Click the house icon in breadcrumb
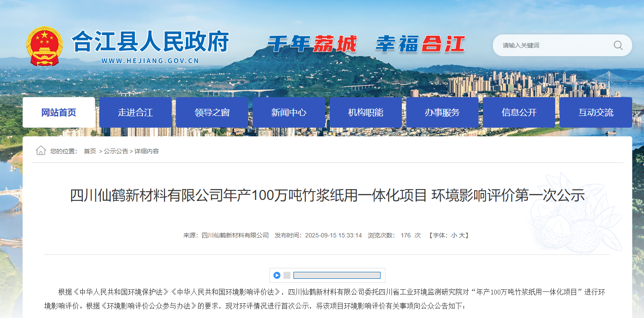The height and width of the screenshot is (318, 644). click(x=41, y=151)
